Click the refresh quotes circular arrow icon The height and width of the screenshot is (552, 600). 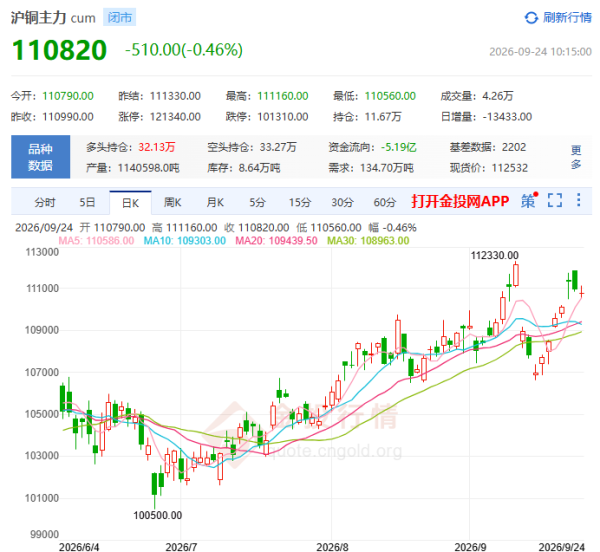click(531, 18)
